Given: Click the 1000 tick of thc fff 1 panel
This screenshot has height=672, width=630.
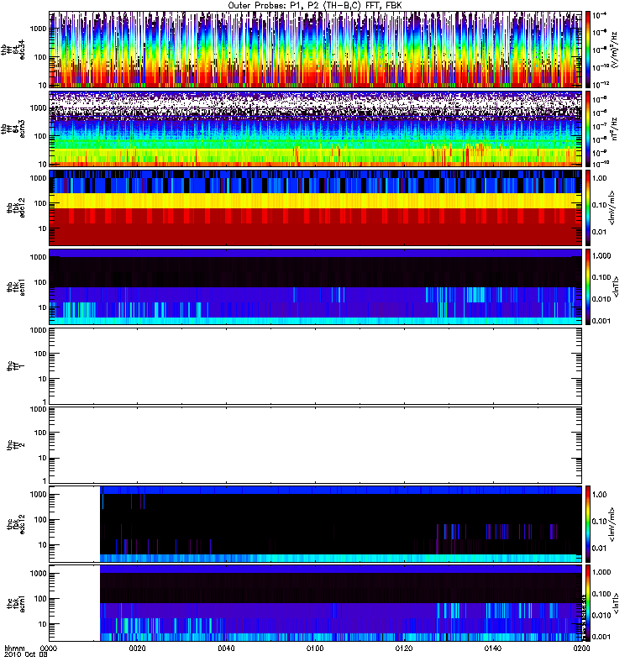Looking at the screenshot, I should coord(38,330).
